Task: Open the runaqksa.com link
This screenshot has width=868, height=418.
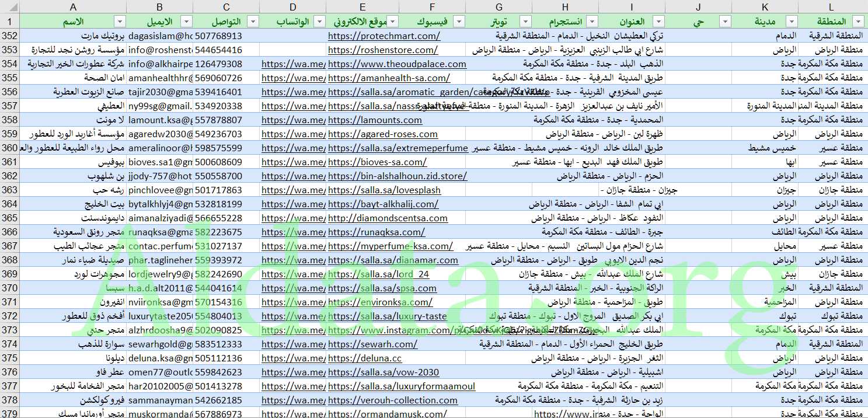Action: (377, 232)
